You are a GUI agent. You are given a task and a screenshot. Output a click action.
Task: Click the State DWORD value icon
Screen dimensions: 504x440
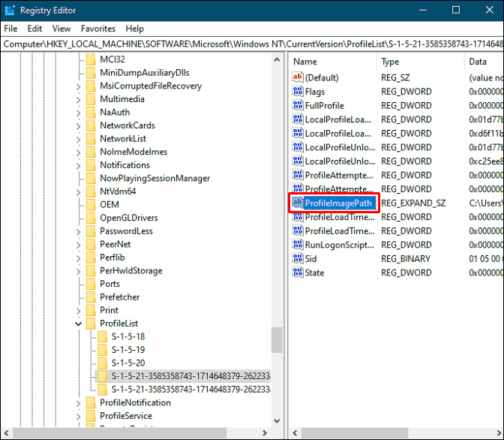(x=297, y=273)
